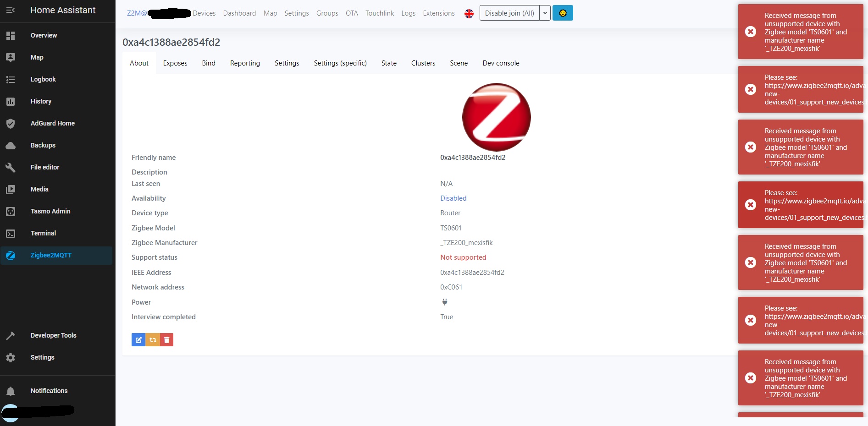Switch to the Dev console tab
Viewport: 868px width, 426px height.
501,63
